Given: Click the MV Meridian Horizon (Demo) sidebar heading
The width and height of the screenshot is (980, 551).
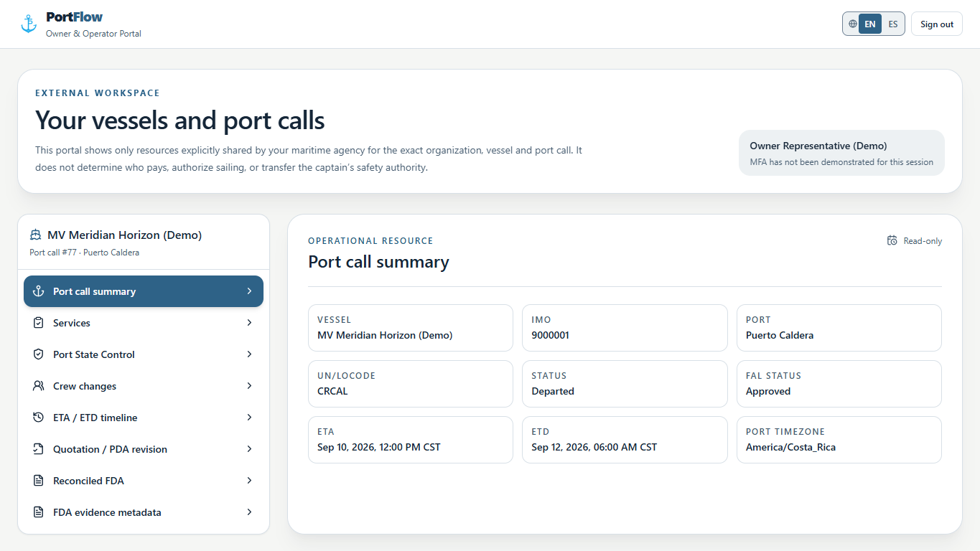Looking at the screenshot, I should pyautogui.click(x=124, y=235).
